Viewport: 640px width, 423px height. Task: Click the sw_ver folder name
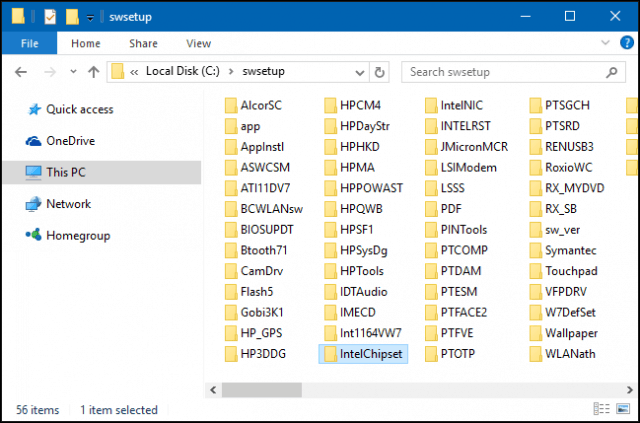coord(562,230)
